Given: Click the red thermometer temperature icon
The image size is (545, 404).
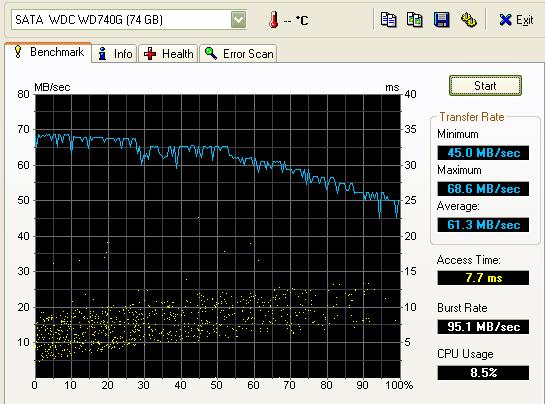Looking at the screenshot, I should click(274, 20).
